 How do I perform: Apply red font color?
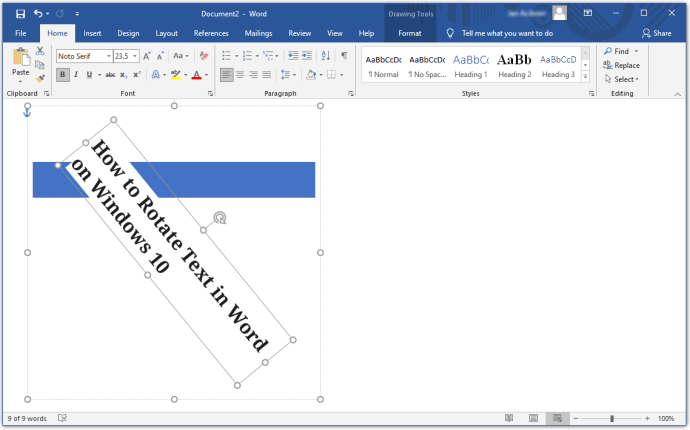click(196, 75)
